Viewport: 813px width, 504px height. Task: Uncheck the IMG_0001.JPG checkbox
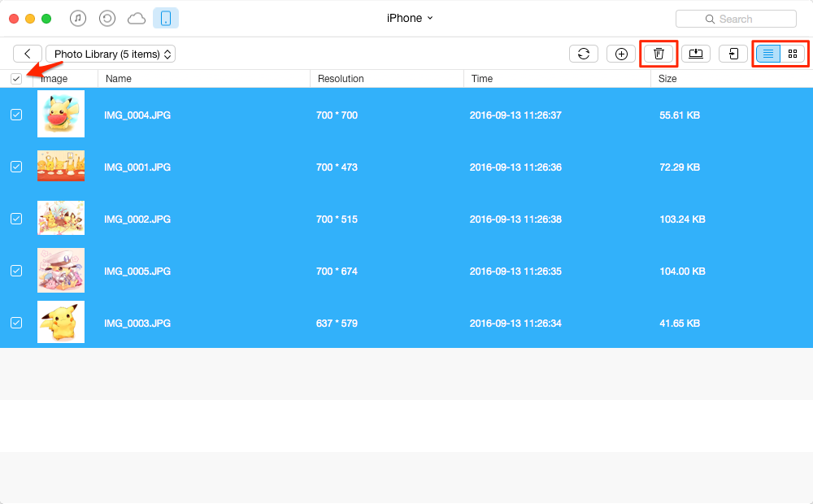[16, 167]
